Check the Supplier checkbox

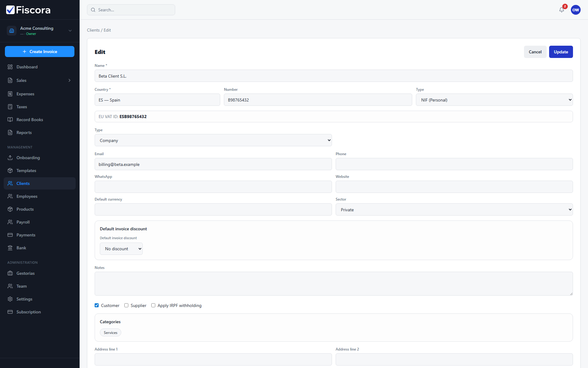point(126,305)
